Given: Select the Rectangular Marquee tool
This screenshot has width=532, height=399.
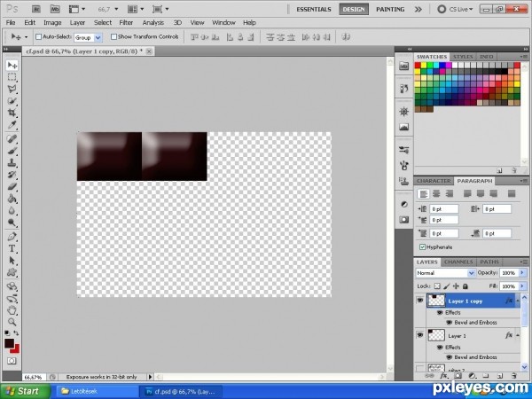Looking at the screenshot, I should (12, 77).
